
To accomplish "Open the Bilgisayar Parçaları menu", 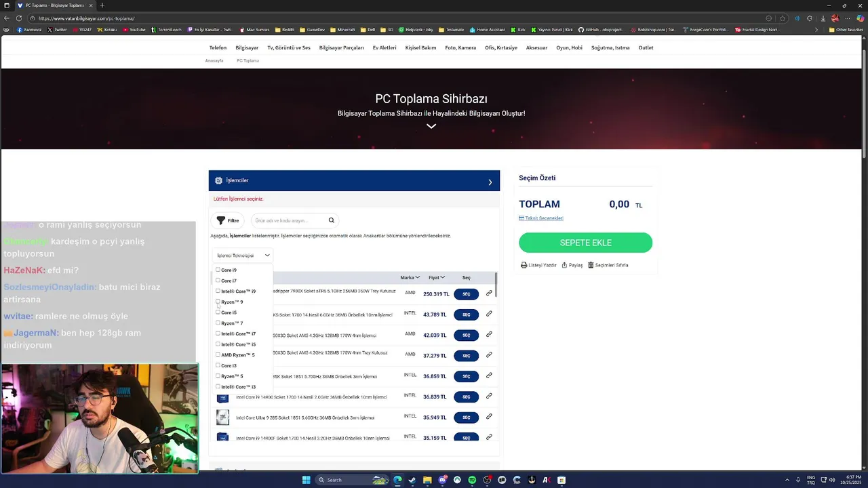I will [342, 47].
